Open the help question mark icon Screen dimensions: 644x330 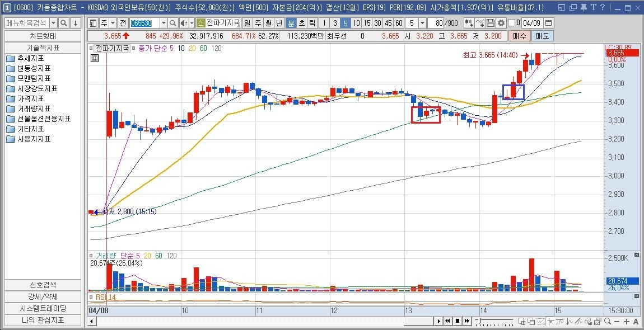(x=602, y=7)
